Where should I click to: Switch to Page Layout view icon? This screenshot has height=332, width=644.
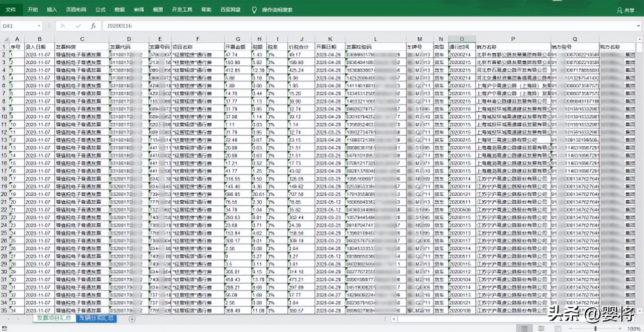click(541, 328)
